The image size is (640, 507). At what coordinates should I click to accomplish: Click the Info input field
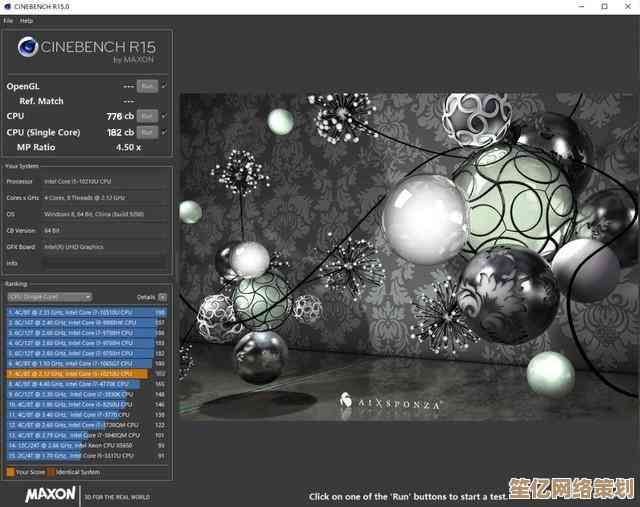pyautogui.click(x=103, y=263)
